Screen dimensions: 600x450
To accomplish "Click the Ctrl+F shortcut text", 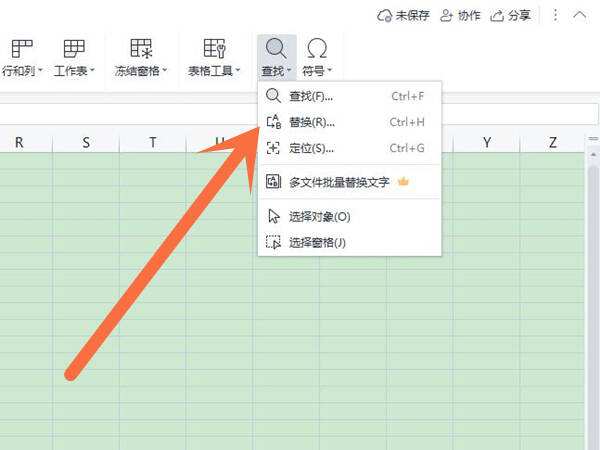I will pos(408,96).
